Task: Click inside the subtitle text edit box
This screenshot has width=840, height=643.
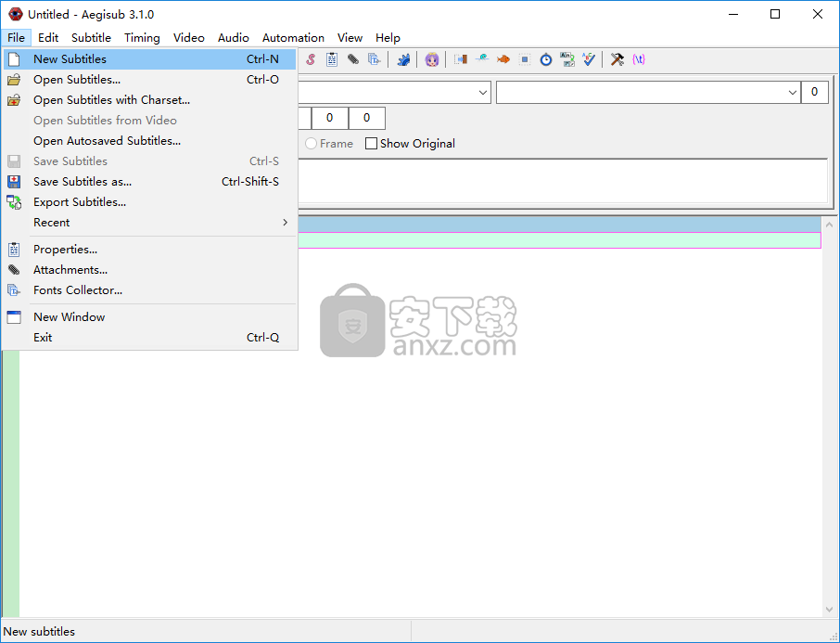Action: tap(562, 181)
